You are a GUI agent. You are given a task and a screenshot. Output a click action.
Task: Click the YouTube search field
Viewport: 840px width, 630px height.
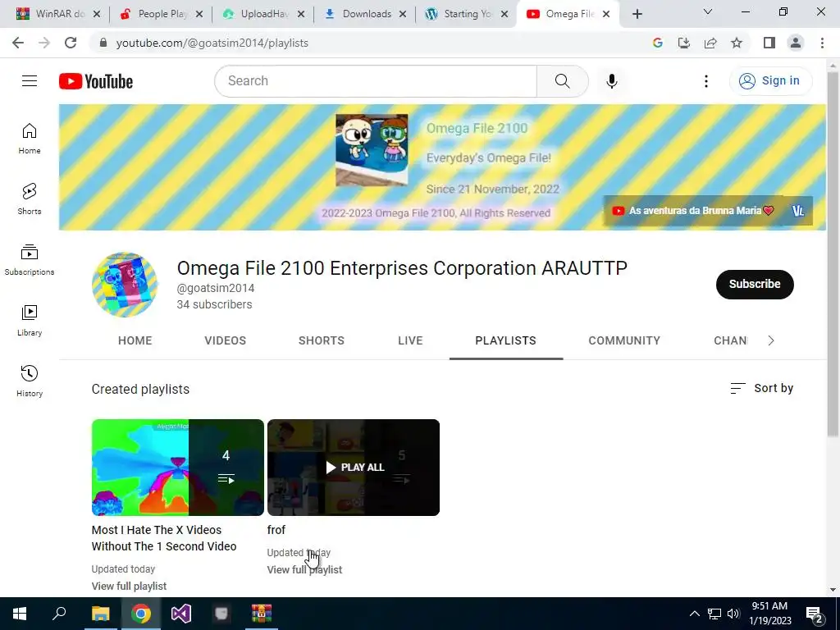tap(375, 81)
